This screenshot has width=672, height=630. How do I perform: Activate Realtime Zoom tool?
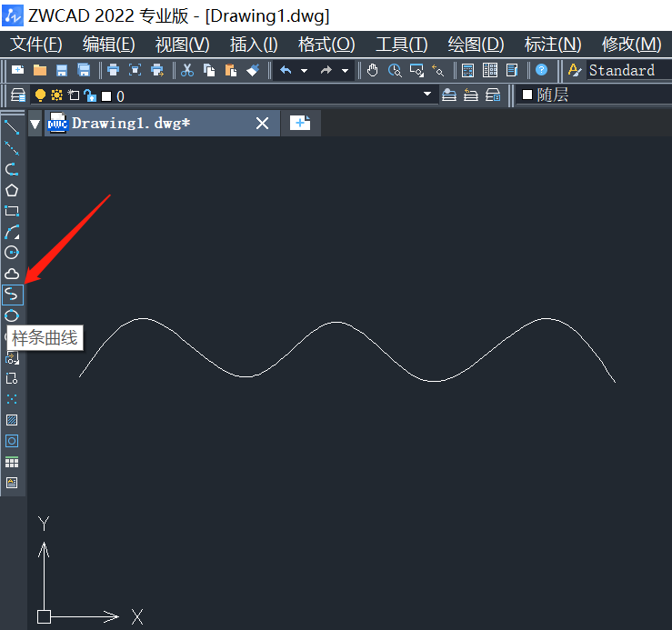pos(395,70)
